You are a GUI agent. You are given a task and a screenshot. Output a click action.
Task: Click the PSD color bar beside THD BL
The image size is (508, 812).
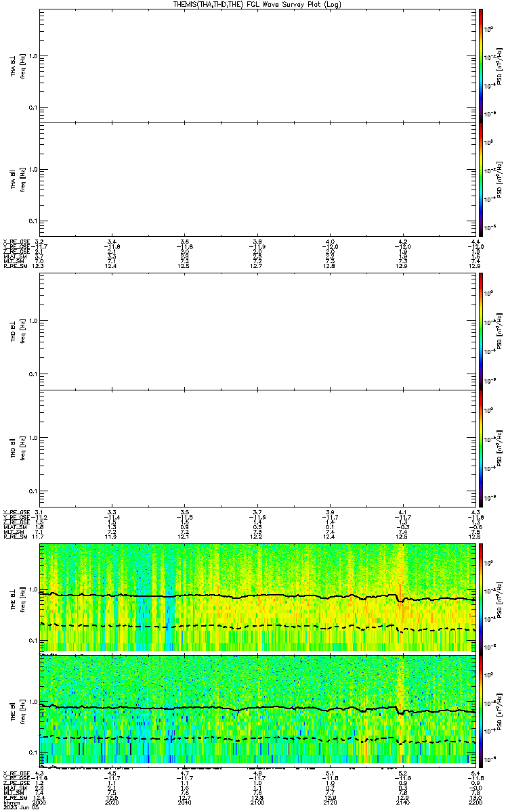click(x=481, y=332)
